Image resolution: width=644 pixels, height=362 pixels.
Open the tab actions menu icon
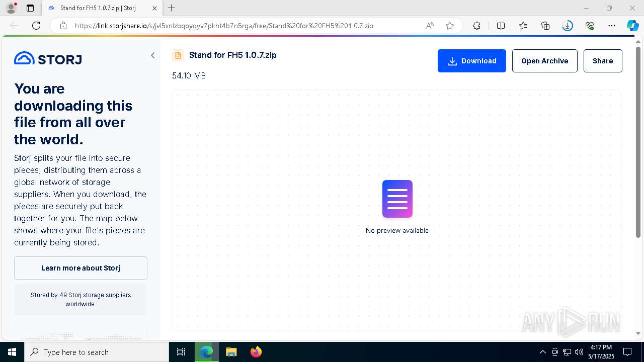(30, 8)
